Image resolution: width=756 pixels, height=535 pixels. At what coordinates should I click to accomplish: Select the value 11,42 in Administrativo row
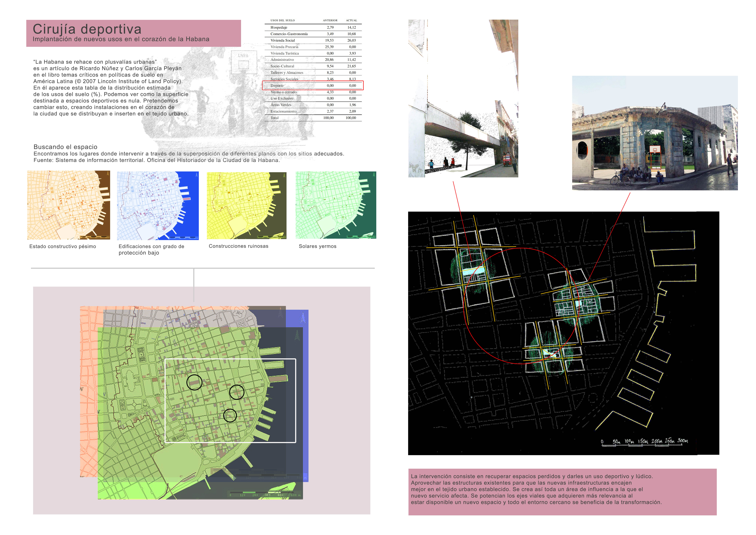(x=352, y=60)
